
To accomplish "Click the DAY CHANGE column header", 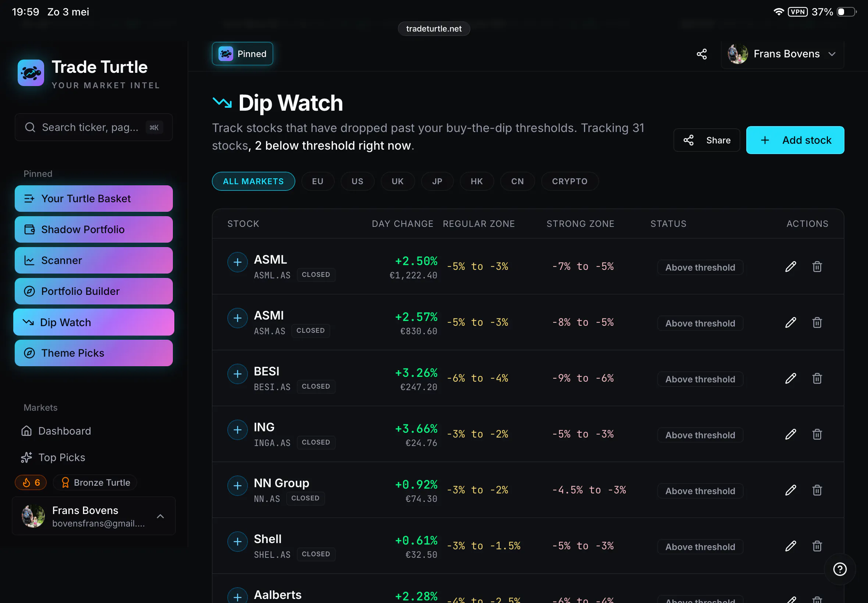I will pos(402,224).
